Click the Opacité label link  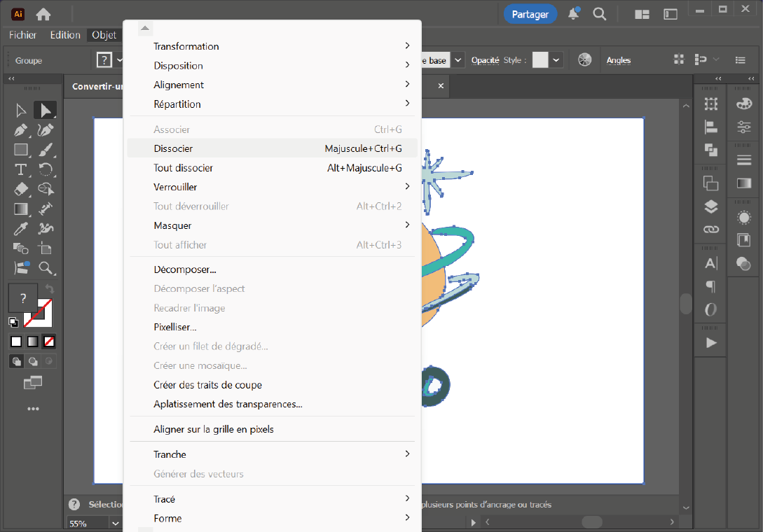485,60
